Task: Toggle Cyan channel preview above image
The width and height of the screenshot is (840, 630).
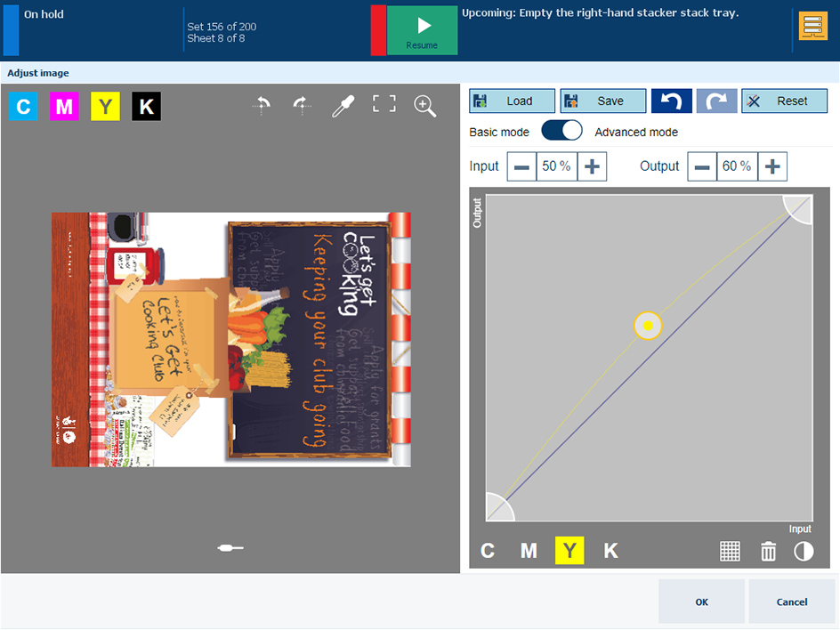Action: [23, 108]
